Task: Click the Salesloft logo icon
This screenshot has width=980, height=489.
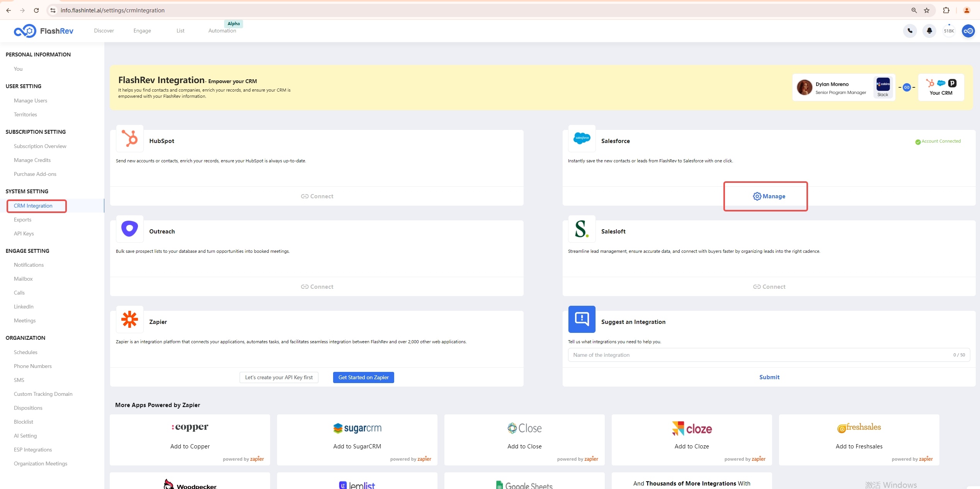Action: [582, 229]
